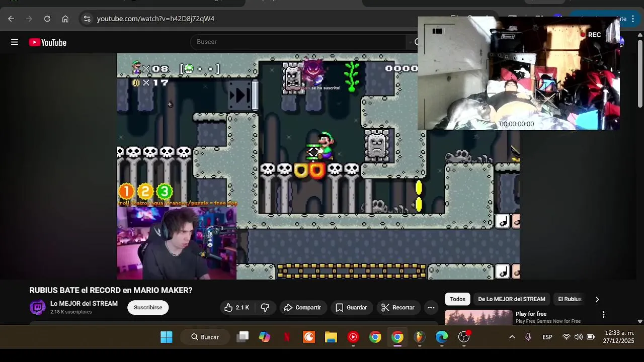The image size is (644, 362).
Task: Go to YouTube home via logo
Action: (x=48, y=43)
